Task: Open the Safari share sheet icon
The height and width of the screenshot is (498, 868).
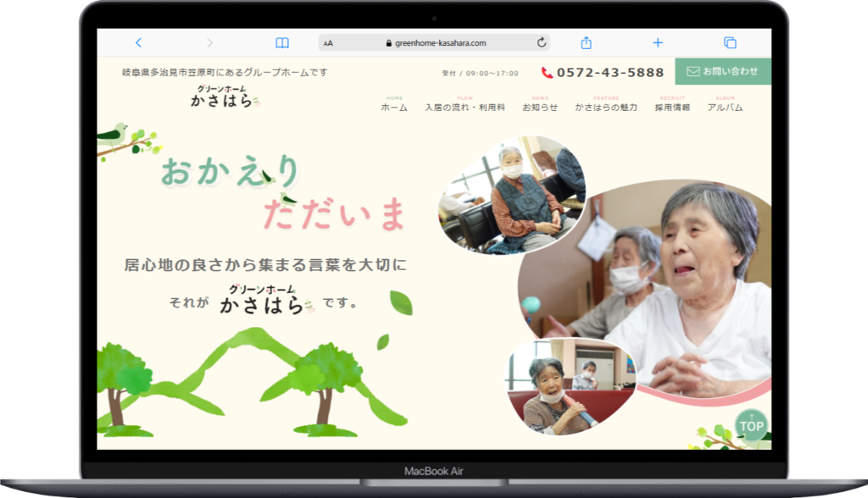Action: [587, 42]
